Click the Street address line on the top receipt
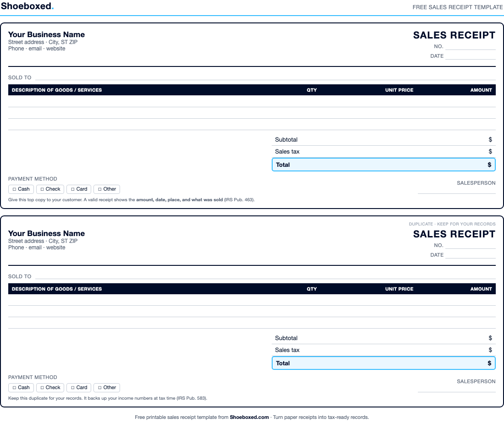Image resolution: width=504 pixels, height=429 pixels. tap(43, 42)
